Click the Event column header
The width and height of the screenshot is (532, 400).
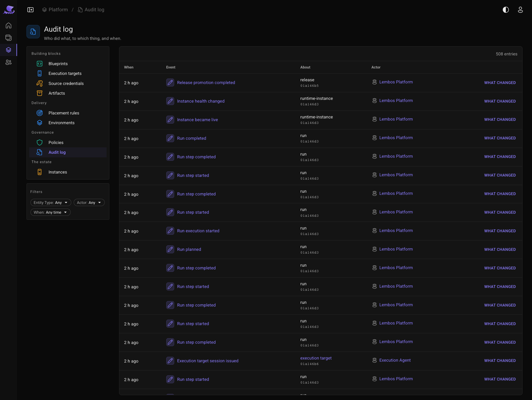coord(171,67)
